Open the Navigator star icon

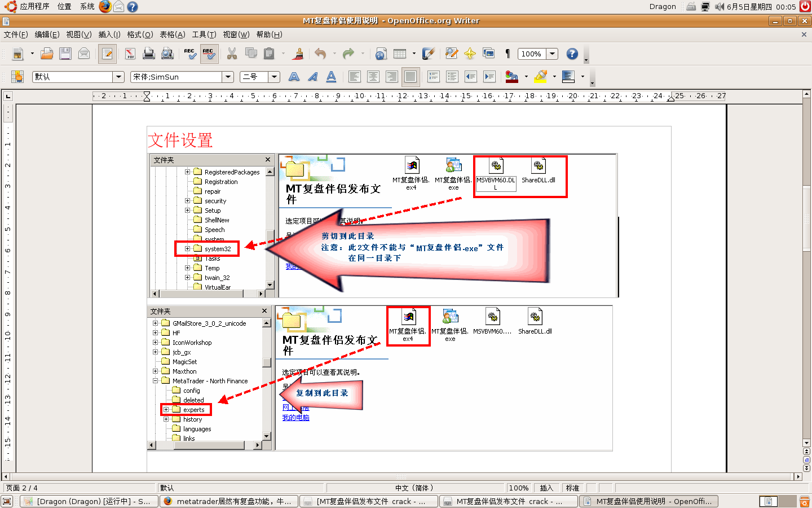(470, 54)
